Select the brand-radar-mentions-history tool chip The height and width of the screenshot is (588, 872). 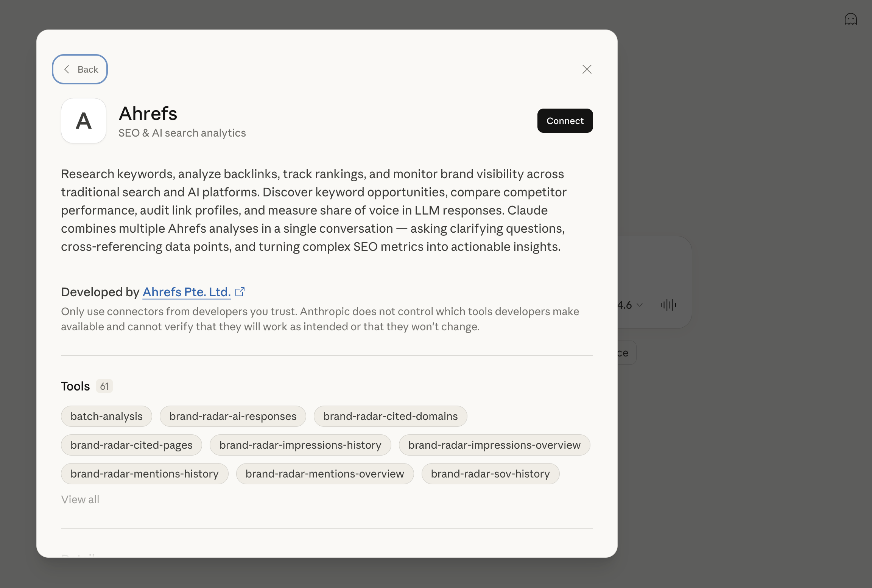(145, 474)
